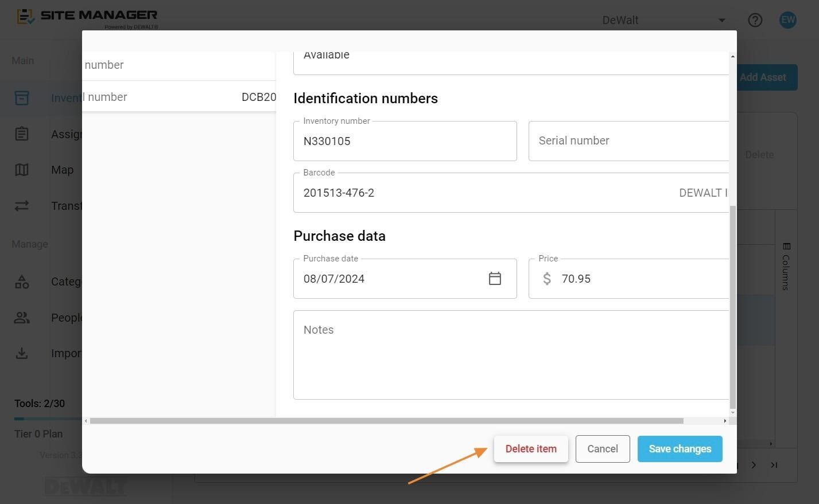Click the horizontal scrollbar of the dialog

[x=386, y=421]
